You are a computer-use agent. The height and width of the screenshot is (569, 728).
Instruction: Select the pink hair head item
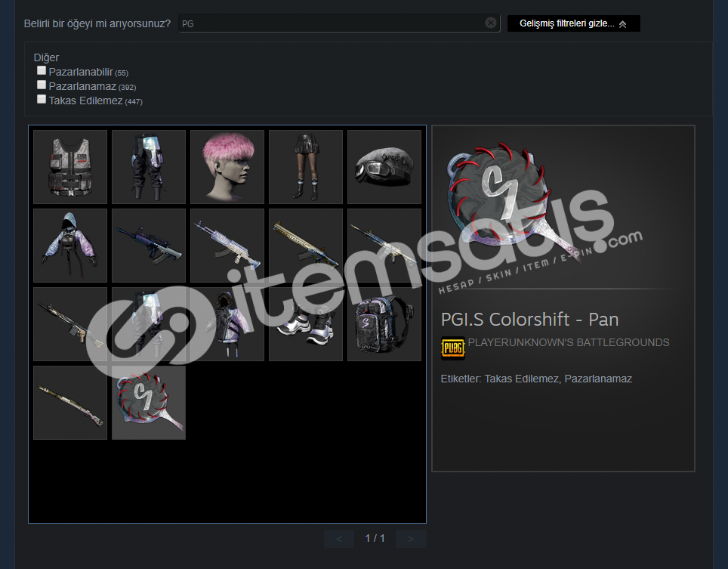point(227,167)
